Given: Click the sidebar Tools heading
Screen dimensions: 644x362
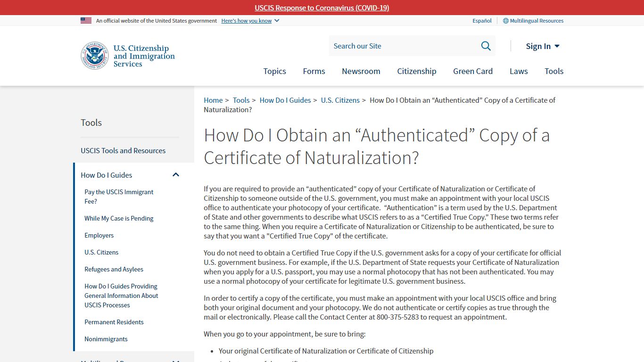Looking at the screenshot, I should [91, 123].
